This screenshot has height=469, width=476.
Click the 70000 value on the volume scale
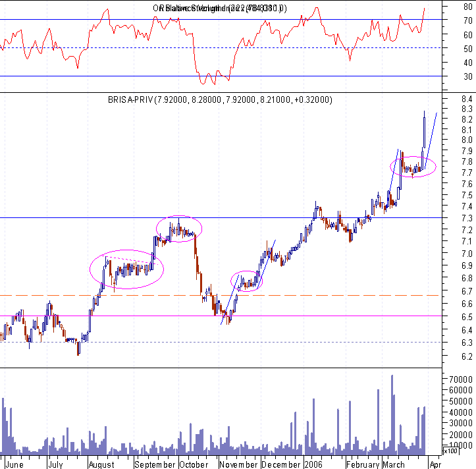461,379
